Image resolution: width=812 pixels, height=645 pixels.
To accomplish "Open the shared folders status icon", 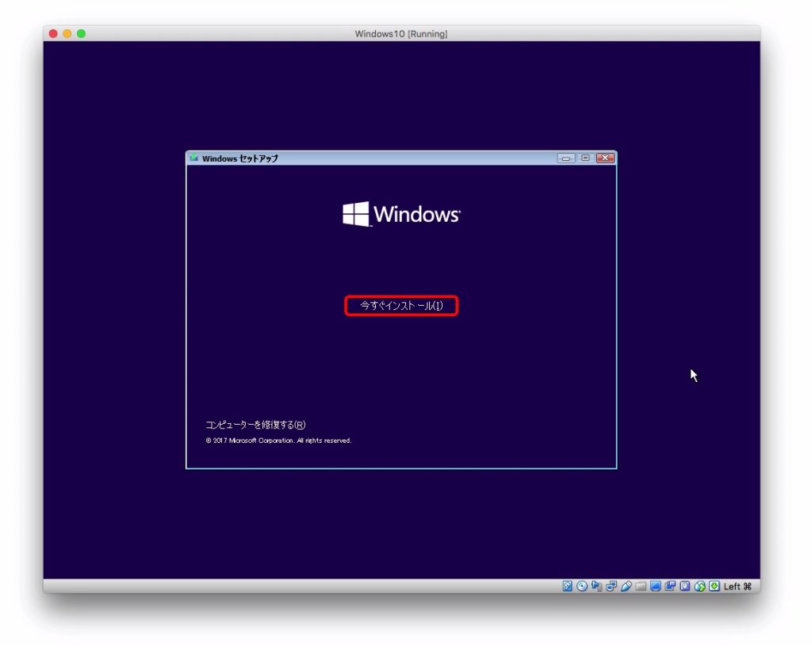I will coord(641,586).
